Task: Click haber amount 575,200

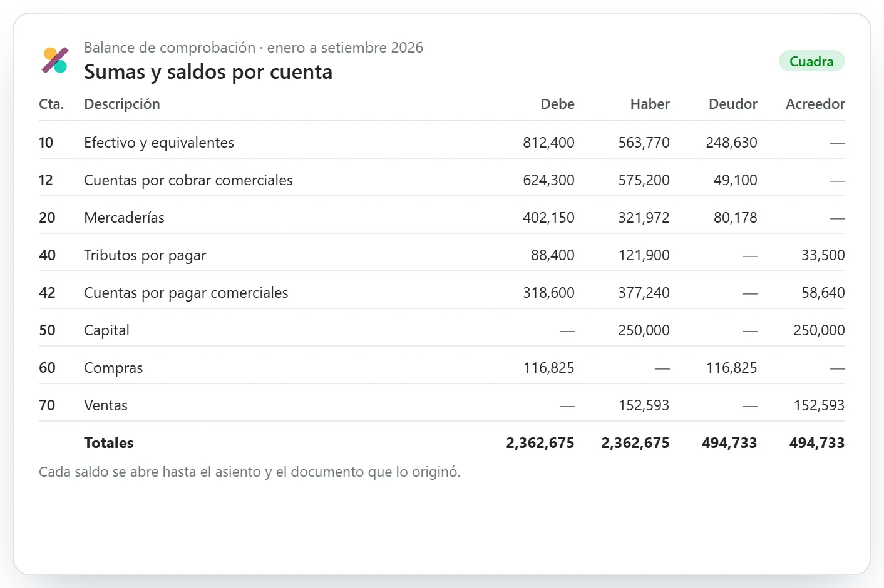Action: coord(644,180)
